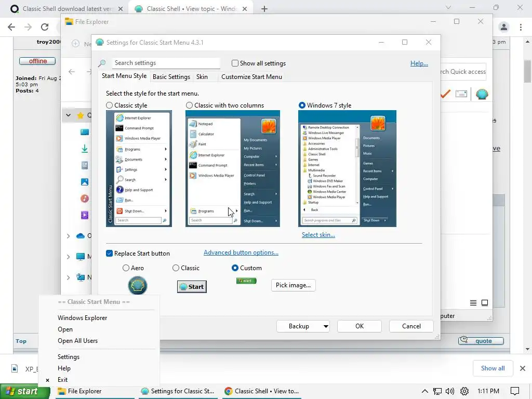Uncheck Replace Start button checkbox
Image resolution: width=532 pixels, height=399 pixels.
pos(109,254)
